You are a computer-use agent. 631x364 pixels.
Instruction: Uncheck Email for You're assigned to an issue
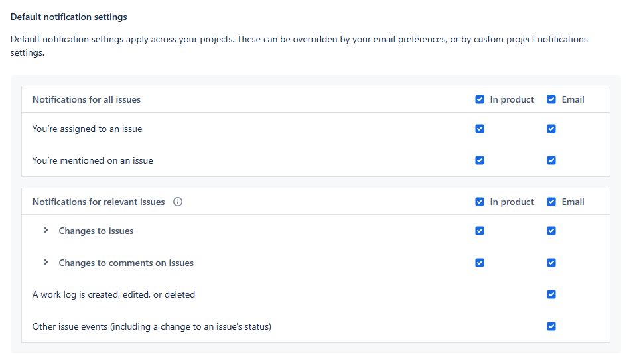coord(551,129)
